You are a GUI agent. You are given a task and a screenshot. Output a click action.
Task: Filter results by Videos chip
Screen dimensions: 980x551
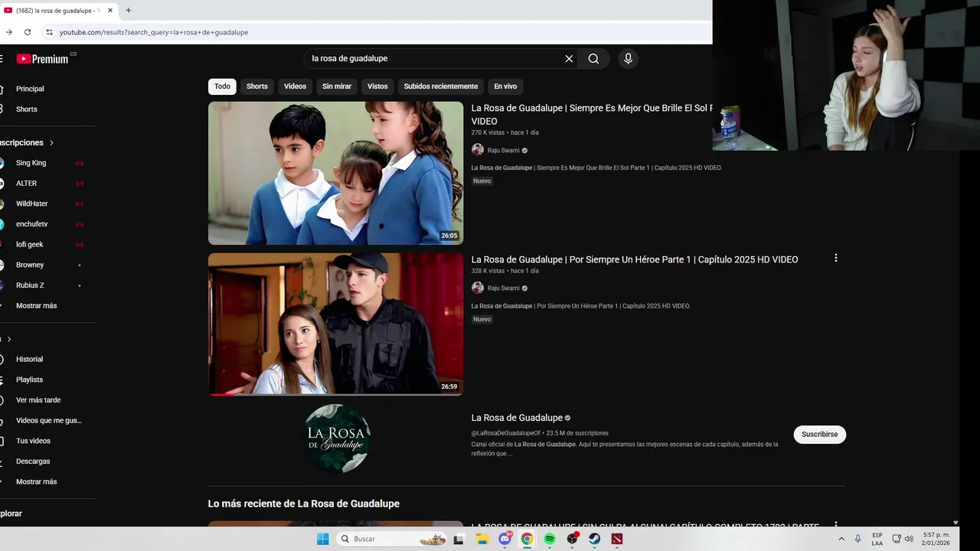[x=295, y=86]
